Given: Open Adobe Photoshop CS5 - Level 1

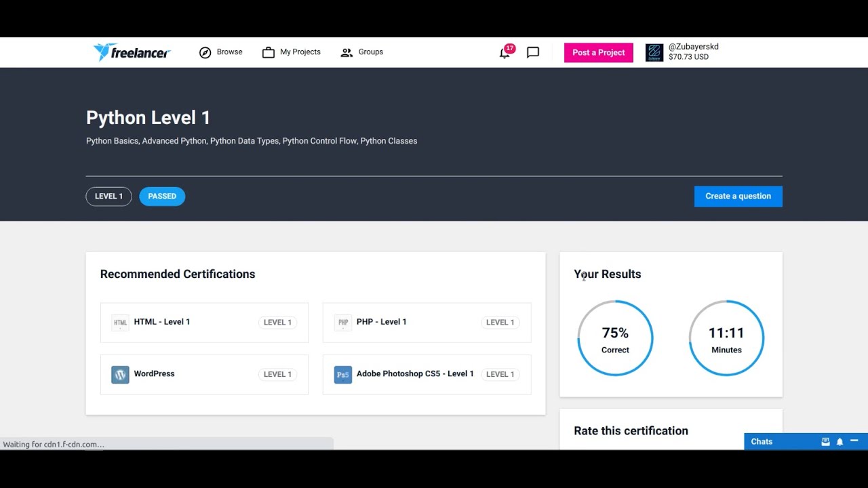Looking at the screenshot, I should [427, 374].
